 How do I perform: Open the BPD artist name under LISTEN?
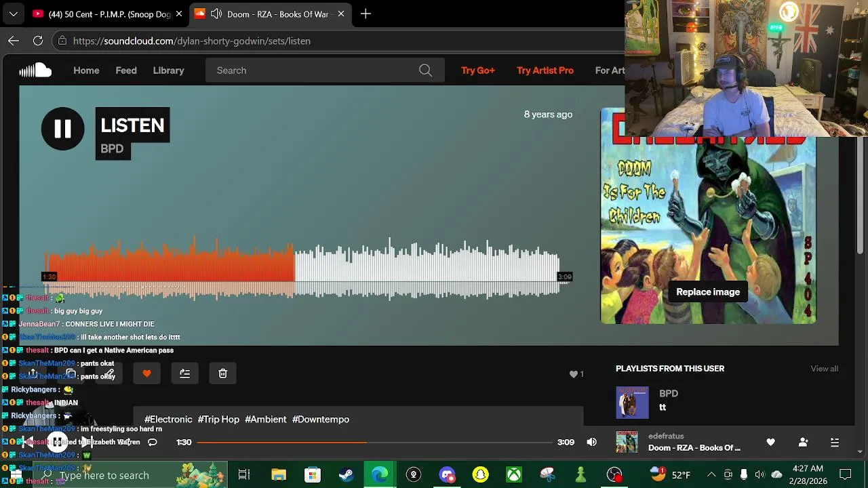[112, 148]
